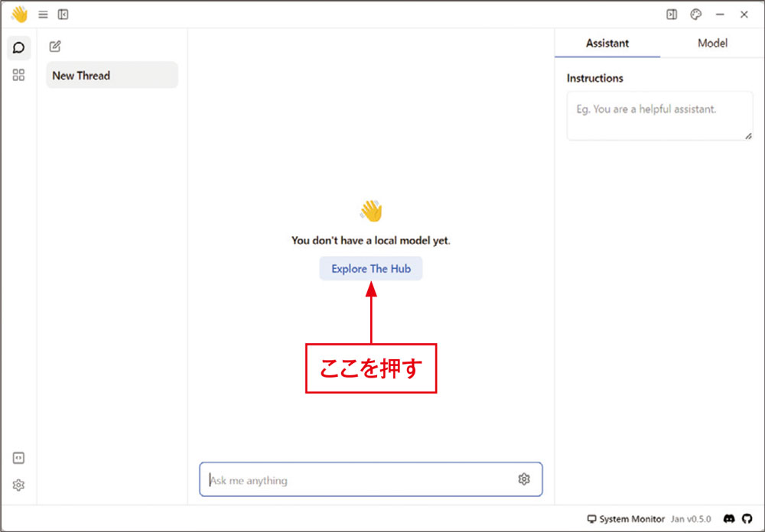Focus the Ask me anything input
Viewport: 765px width, 532px height.
tap(360, 480)
